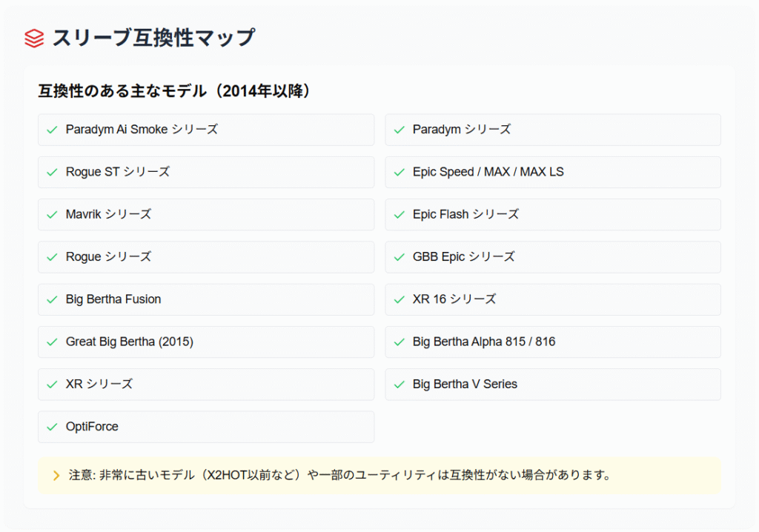Viewport: 759px width, 532px height.
Task: Select the GBB Epic シリーズ text
Action: click(464, 256)
